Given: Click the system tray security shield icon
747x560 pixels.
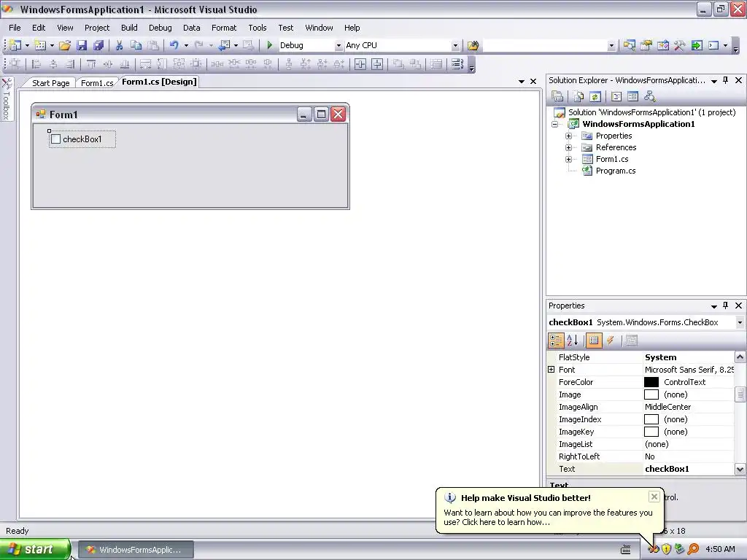Looking at the screenshot, I should 666,550.
